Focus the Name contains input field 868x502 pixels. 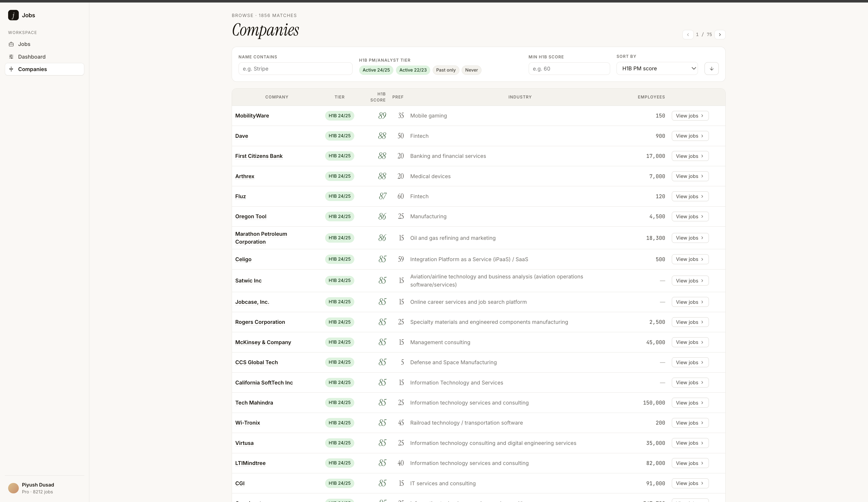pos(295,69)
